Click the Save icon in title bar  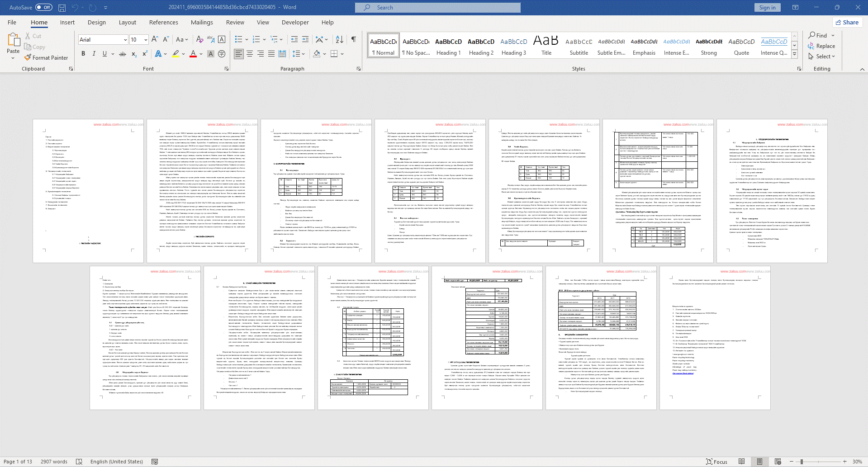62,8
